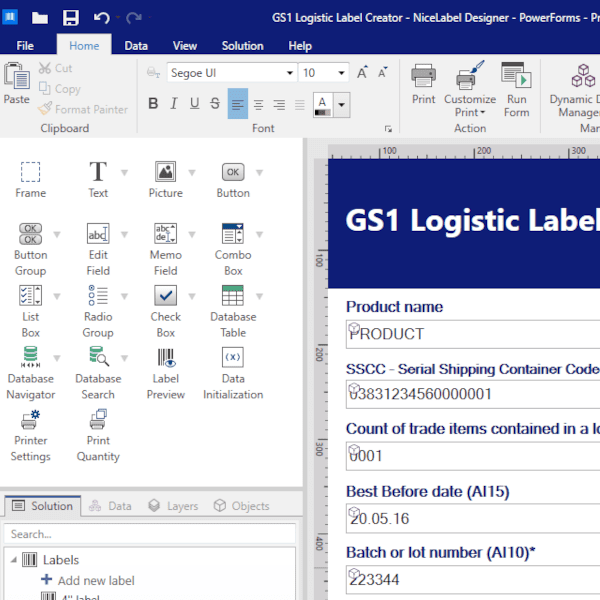The height and width of the screenshot is (600, 600).
Task: Select the Check Box tool
Action: point(165,311)
